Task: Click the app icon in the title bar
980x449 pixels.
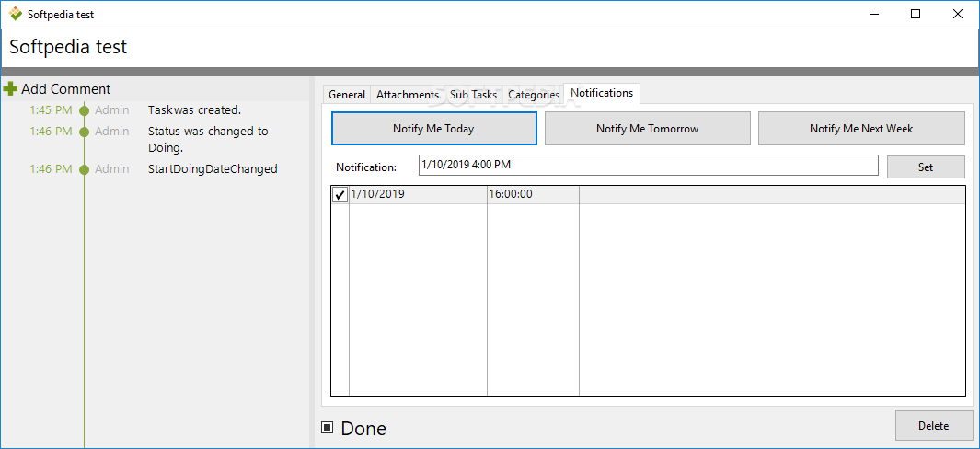Action: pyautogui.click(x=15, y=14)
